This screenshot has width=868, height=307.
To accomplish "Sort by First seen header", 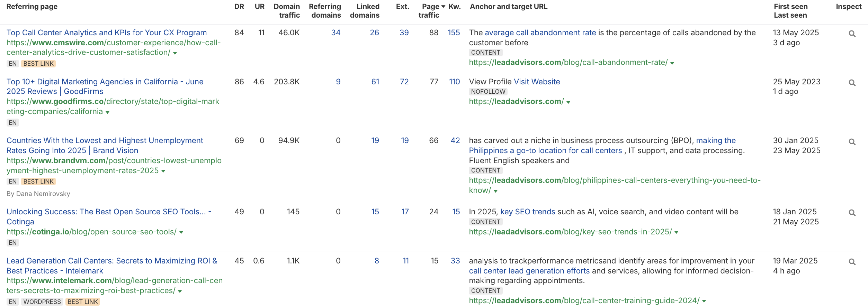I will tap(790, 7).
